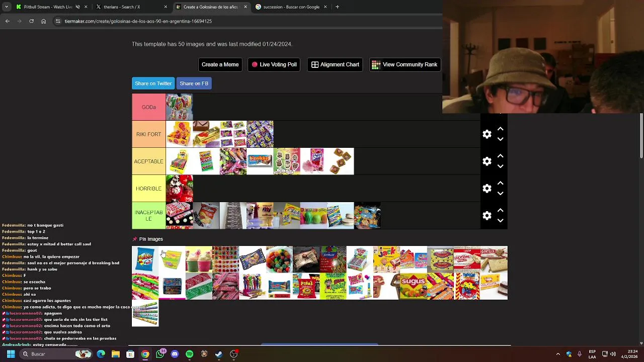The image size is (644, 362).
Task: Close the Pitbull Stream tab
Action: tap(86, 7)
